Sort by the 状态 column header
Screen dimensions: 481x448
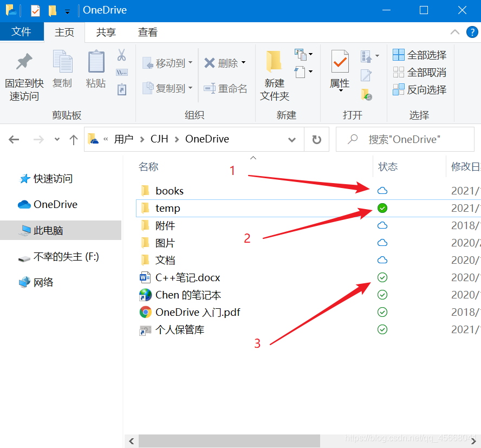coord(388,167)
